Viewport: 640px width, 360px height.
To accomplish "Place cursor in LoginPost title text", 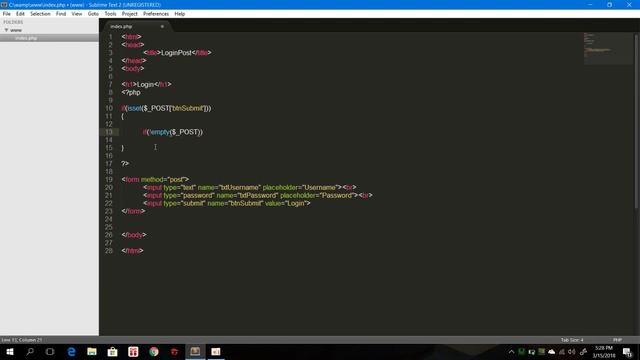I will [x=176, y=53].
